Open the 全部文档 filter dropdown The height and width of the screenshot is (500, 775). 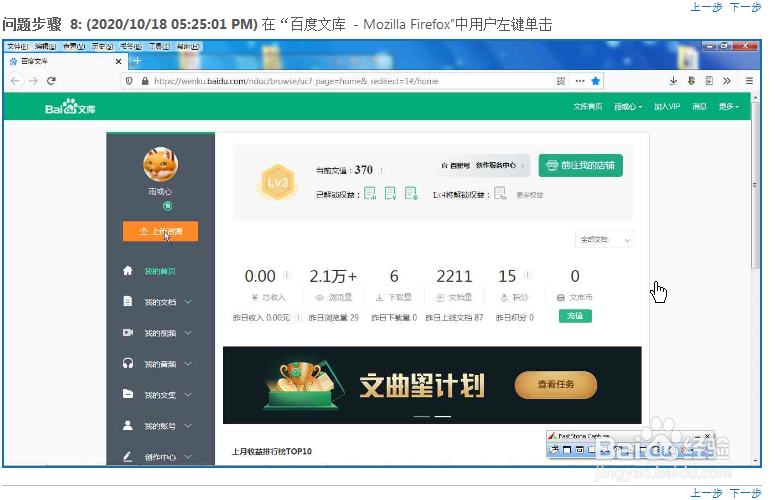coord(605,240)
